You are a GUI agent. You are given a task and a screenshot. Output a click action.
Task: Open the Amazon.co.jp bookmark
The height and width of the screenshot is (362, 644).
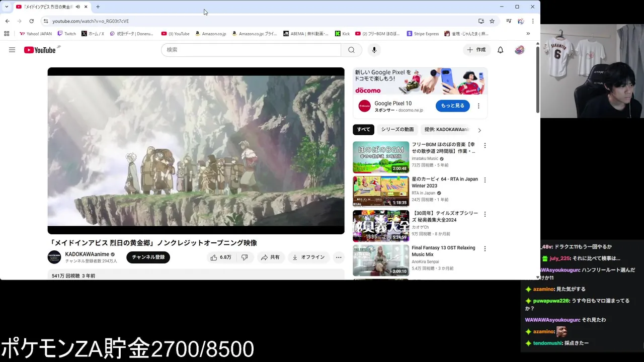tap(210, 34)
